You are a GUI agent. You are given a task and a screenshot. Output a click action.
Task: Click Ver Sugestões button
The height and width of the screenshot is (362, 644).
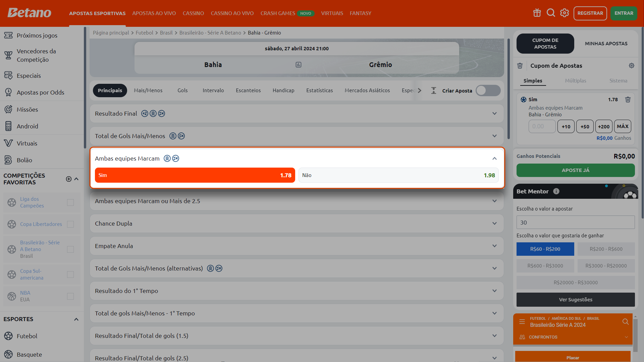point(576,300)
